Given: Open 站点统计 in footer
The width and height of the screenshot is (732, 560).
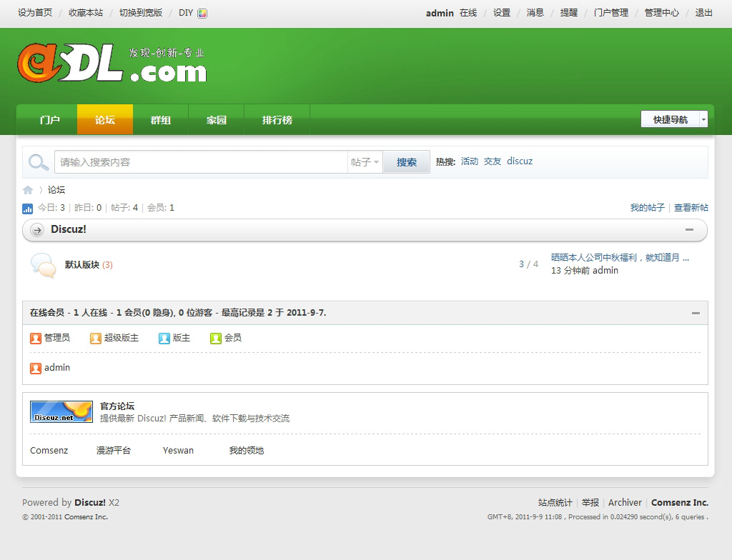Looking at the screenshot, I should point(555,503).
